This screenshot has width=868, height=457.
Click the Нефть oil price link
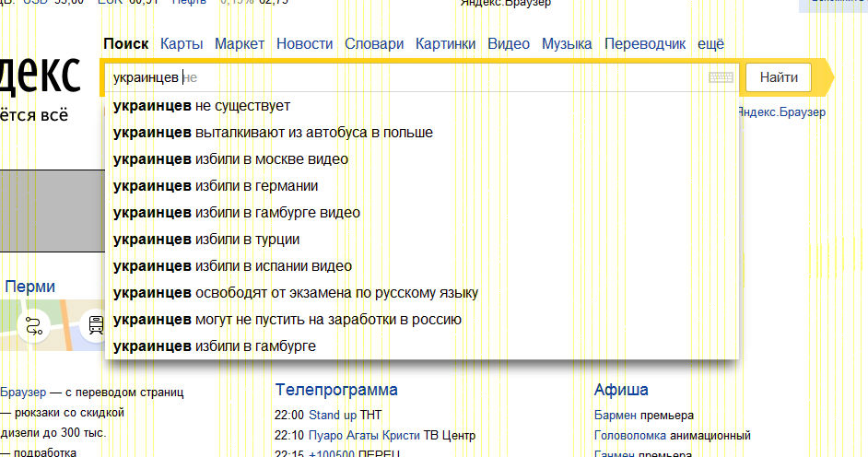tap(189, 2)
